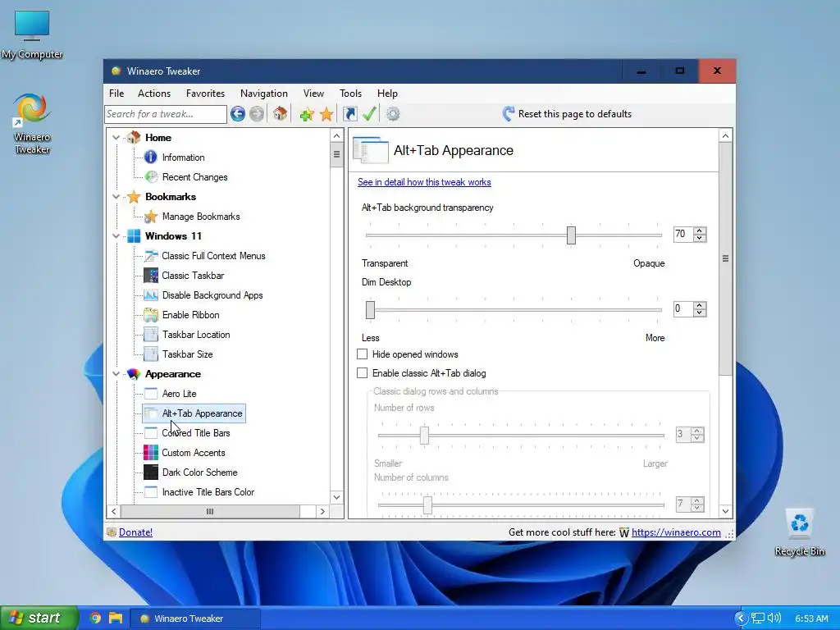The height and width of the screenshot is (630, 840).
Task: Click the Custom Accents colored icon
Action: 151,452
